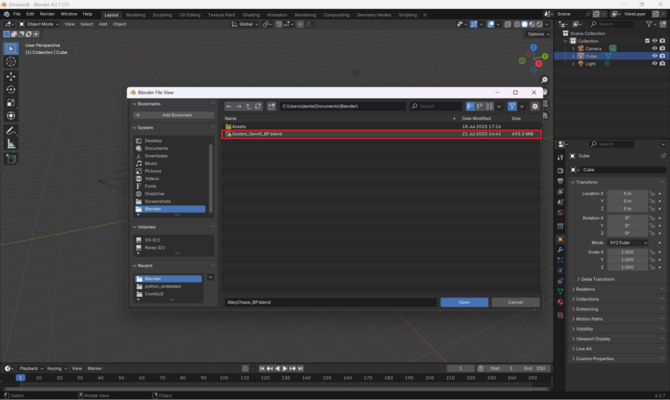This screenshot has height=400, width=670.
Task: Switch to the Geometry Nodes workspace tab
Action: 373,15
